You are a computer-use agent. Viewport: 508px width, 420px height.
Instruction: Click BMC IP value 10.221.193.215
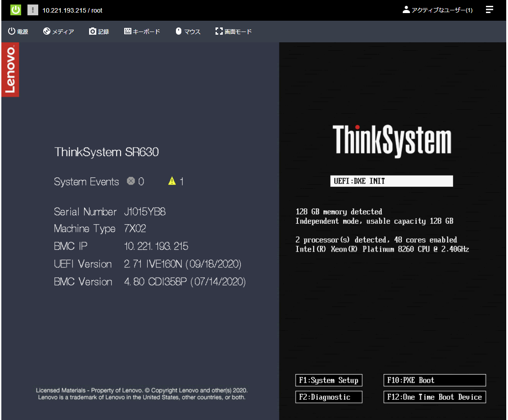pyautogui.click(x=156, y=246)
